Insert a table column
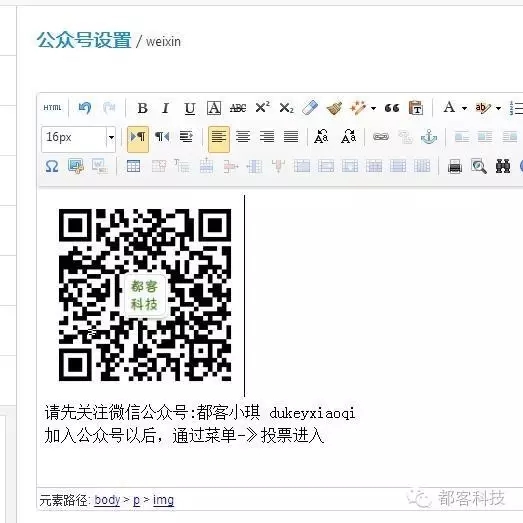The height and width of the screenshot is (523, 523). [x=254, y=166]
